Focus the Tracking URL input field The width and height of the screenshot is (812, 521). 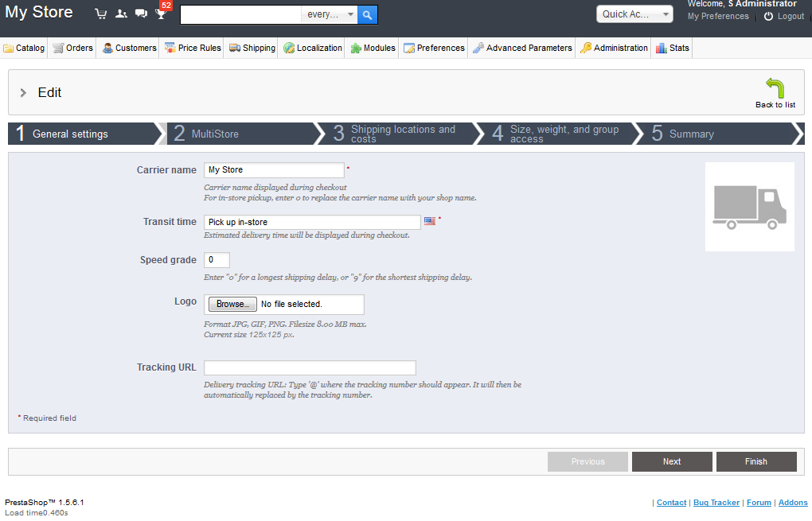[x=310, y=367]
